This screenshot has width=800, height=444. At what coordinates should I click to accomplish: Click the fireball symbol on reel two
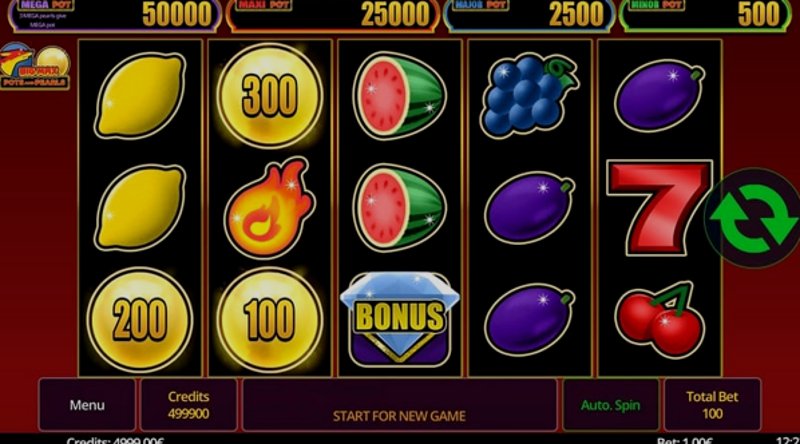click(268, 208)
